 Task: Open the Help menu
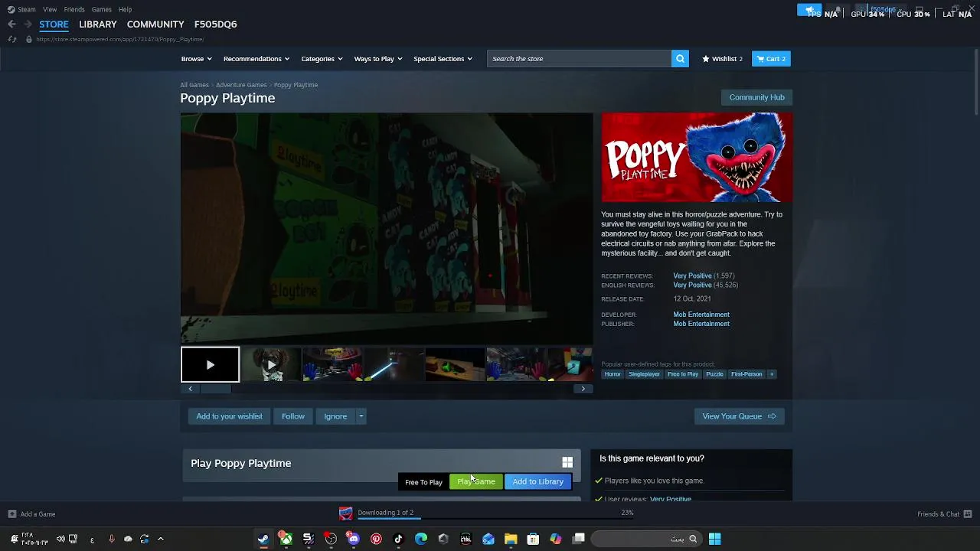pyautogui.click(x=126, y=9)
